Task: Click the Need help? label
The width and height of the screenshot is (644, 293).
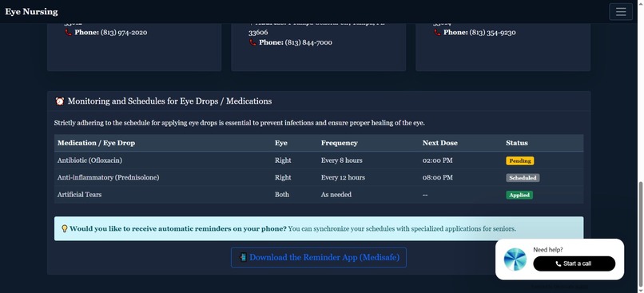Action: tap(548, 250)
